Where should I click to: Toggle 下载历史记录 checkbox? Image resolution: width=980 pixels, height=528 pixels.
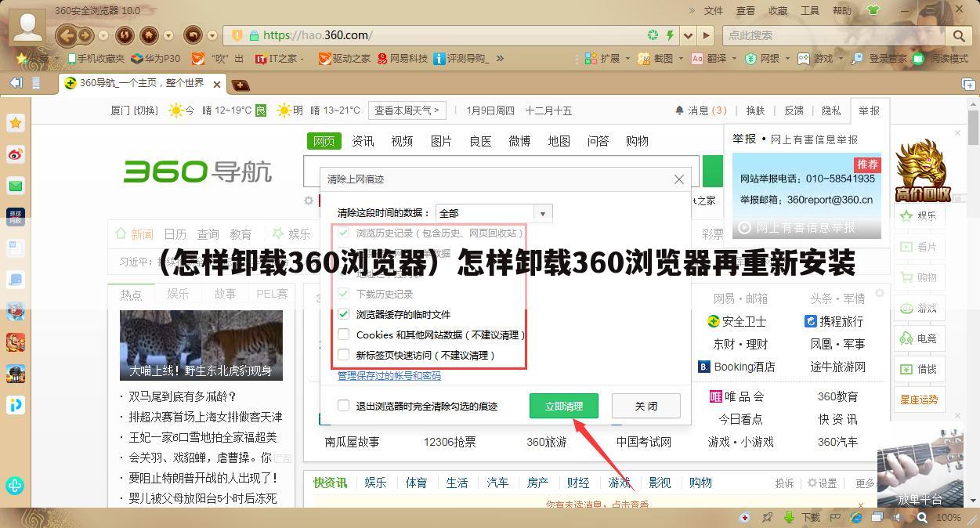point(343,294)
